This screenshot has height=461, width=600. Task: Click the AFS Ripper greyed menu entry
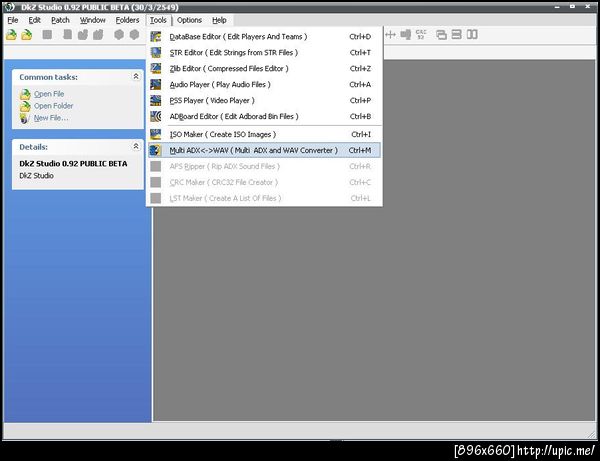pos(264,166)
